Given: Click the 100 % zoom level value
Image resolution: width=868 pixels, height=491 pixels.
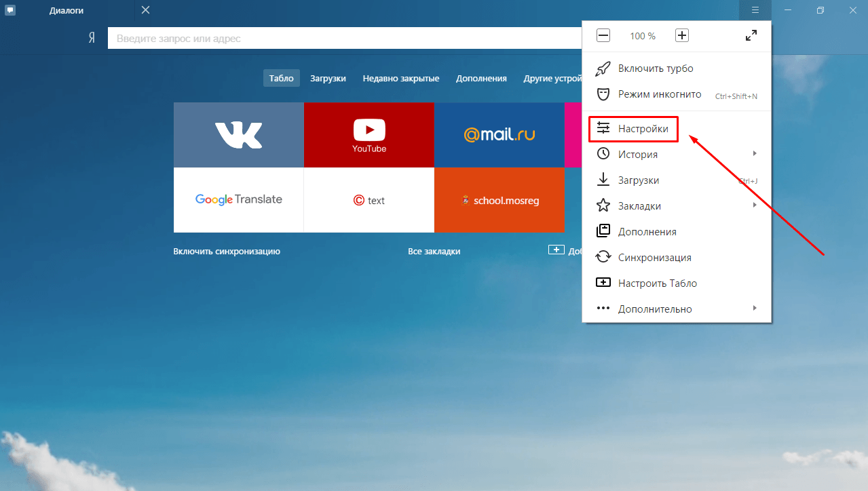Looking at the screenshot, I should point(643,36).
